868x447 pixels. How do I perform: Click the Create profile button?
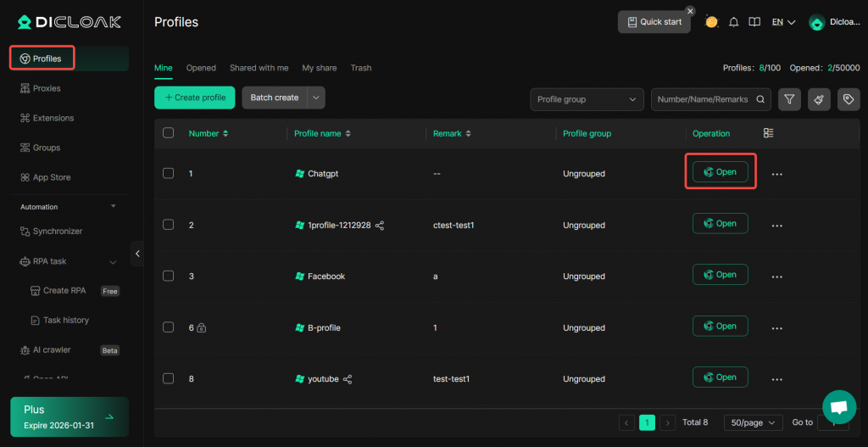click(194, 98)
